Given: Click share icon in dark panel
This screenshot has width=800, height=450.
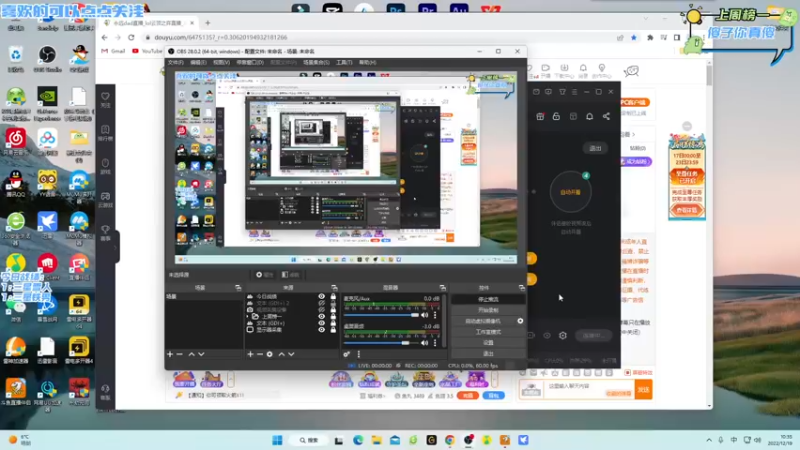Looking at the screenshot, I should (606, 116).
